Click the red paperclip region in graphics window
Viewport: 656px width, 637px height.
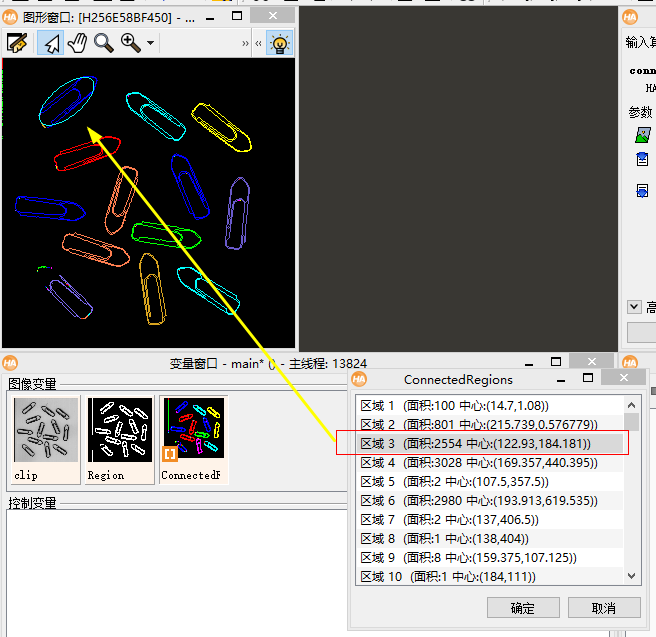87,153
